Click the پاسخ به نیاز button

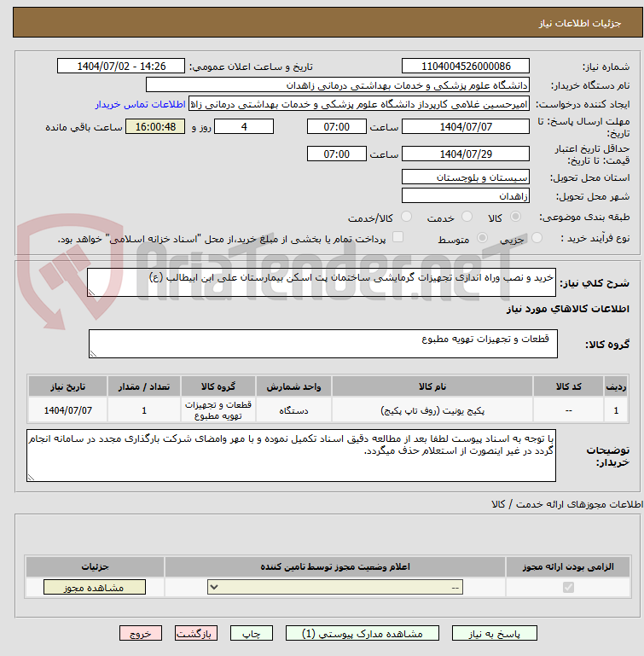(x=494, y=634)
